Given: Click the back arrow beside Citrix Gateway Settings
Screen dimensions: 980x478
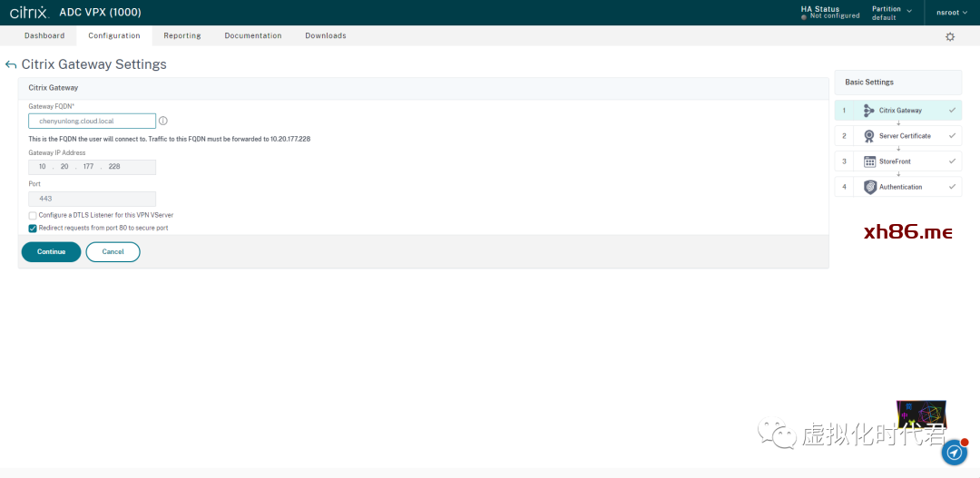Looking at the screenshot, I should click(10, 64).
